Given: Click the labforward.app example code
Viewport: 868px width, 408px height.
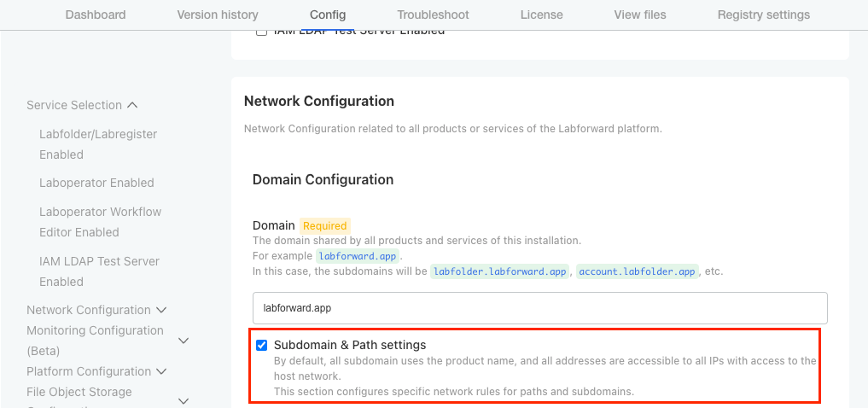Looking at the screenshot, I should 358,256.
